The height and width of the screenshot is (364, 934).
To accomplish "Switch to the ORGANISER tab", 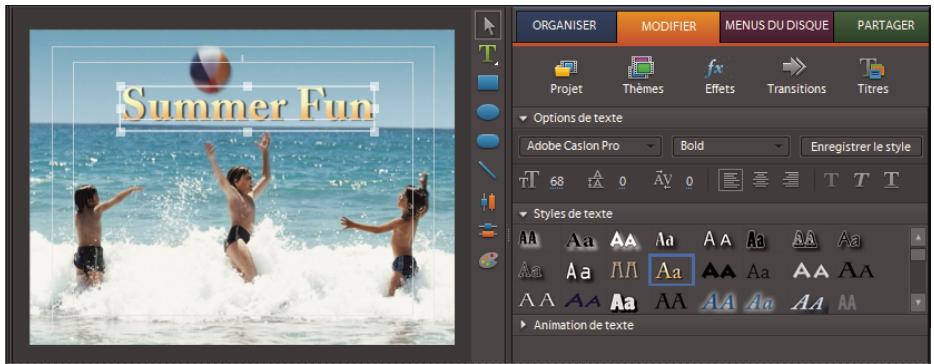I will point(564,26).
